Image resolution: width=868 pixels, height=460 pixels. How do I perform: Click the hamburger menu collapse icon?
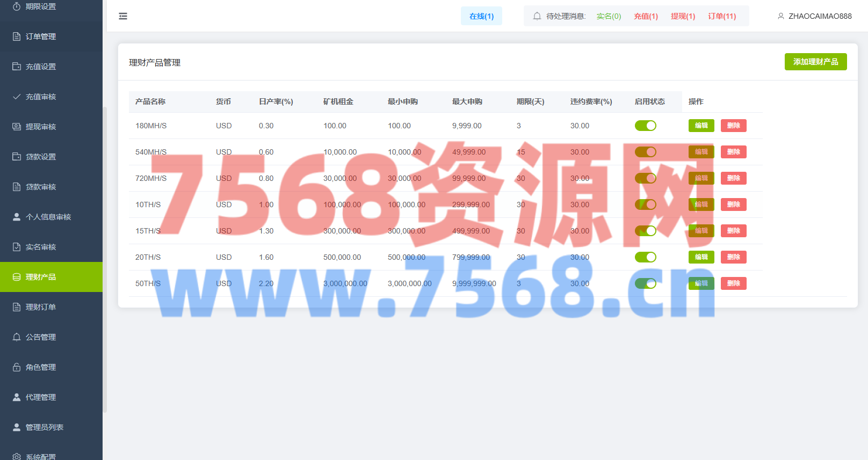[x=123, y=16]
